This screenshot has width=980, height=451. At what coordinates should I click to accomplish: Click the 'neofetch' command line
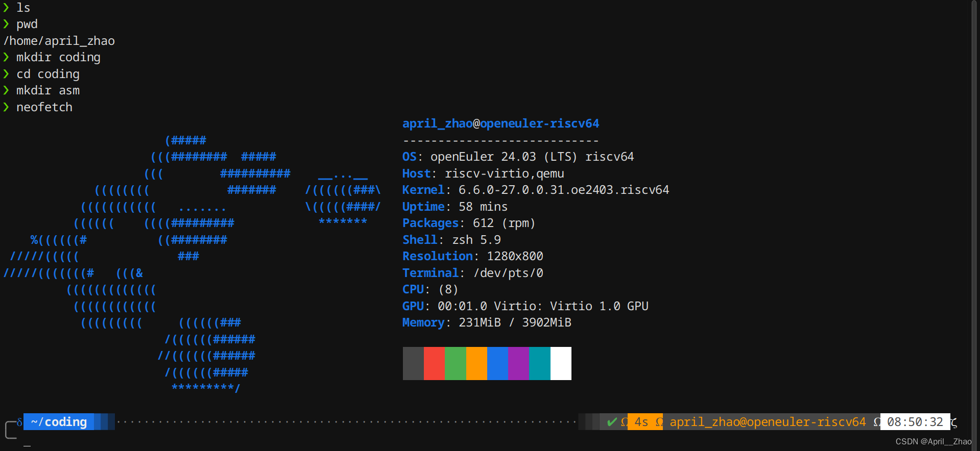tap(38, 107)
